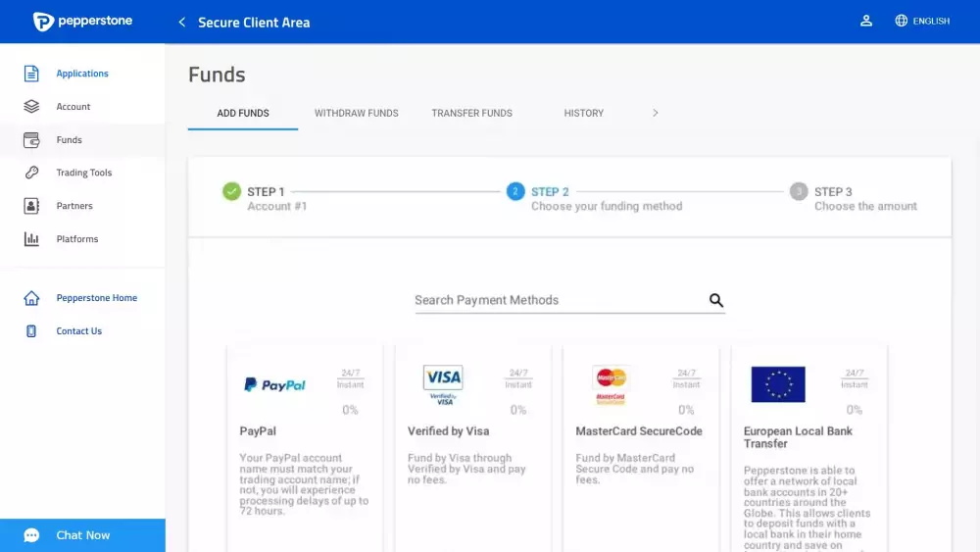Click the chat bubble icon
The width and height of the screenshot is (980, 552).
coord(32,535)
